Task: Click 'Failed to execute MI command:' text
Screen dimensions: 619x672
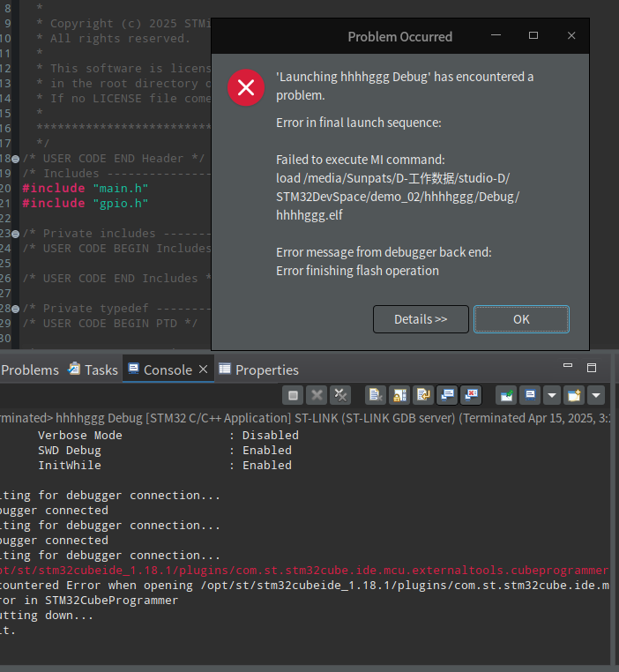Action: pyautogui.click(x=361, y=160)
